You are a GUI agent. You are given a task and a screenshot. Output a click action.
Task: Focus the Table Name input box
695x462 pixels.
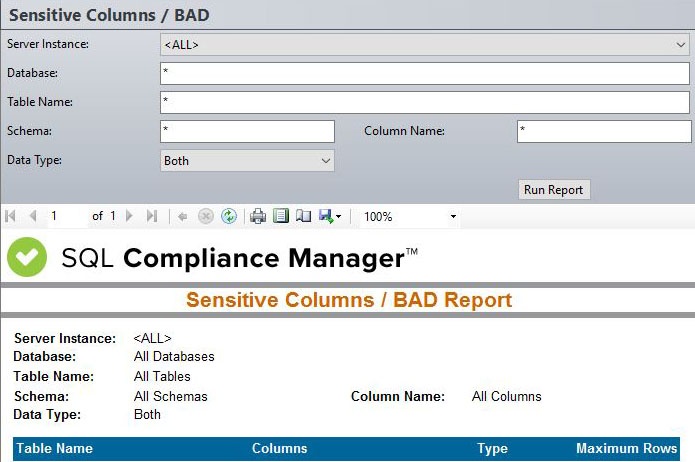click(x=424, y=102)
